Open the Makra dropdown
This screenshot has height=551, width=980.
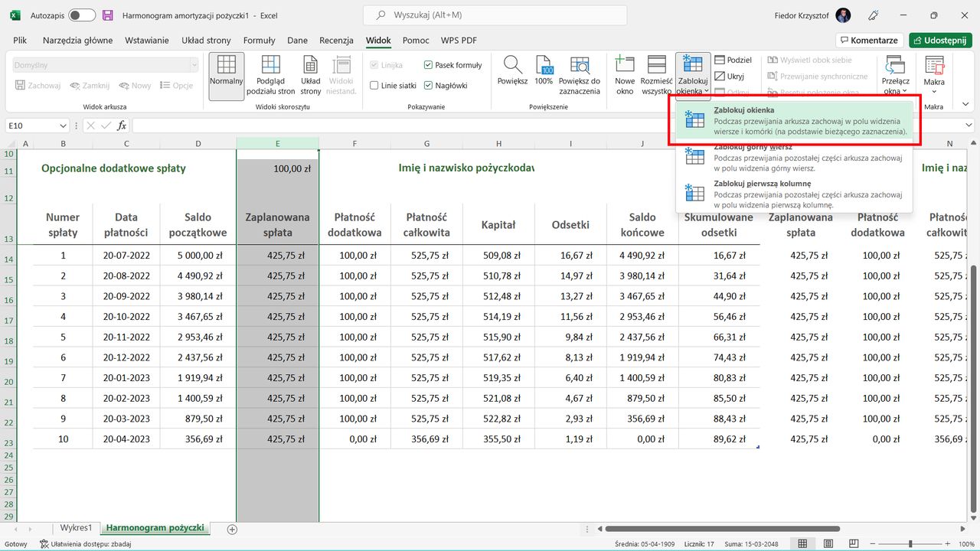coord(933,74)
